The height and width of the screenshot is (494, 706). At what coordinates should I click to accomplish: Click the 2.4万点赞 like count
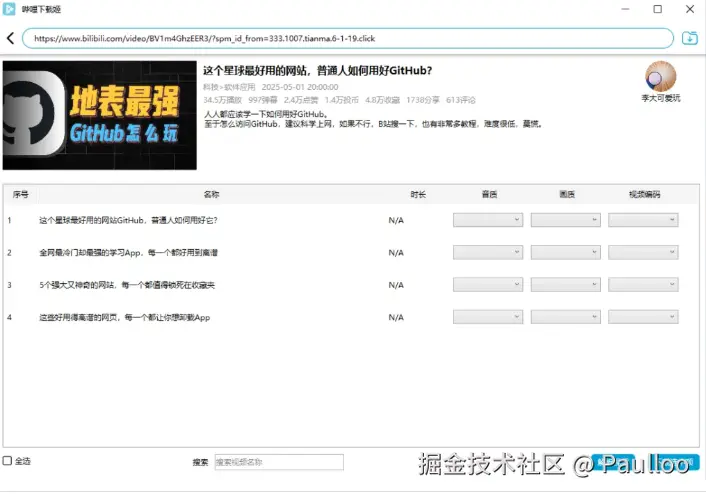301,100
